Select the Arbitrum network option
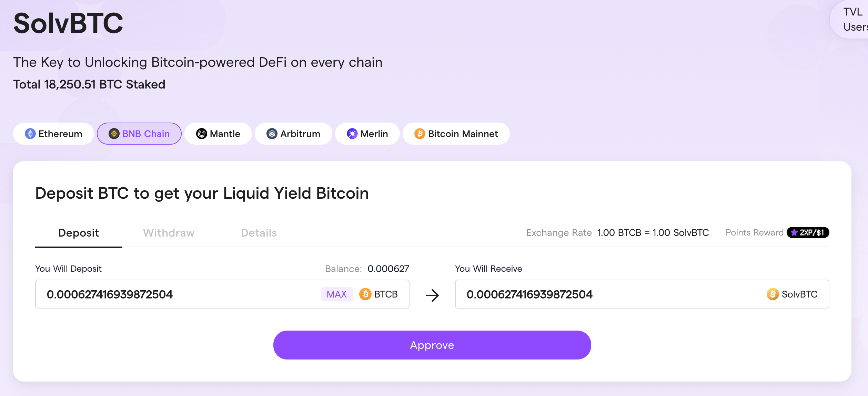This screenshot has height=396, width=868. [293, 134]
